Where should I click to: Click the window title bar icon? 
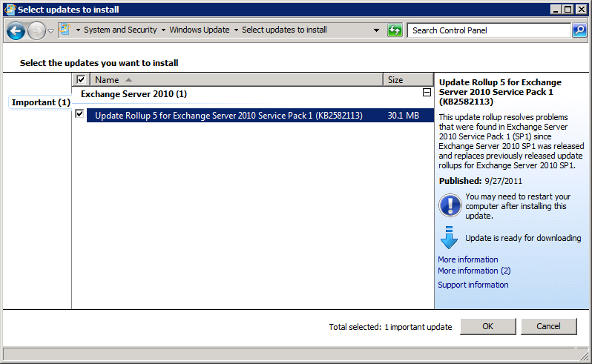click(x=10, y=10)
